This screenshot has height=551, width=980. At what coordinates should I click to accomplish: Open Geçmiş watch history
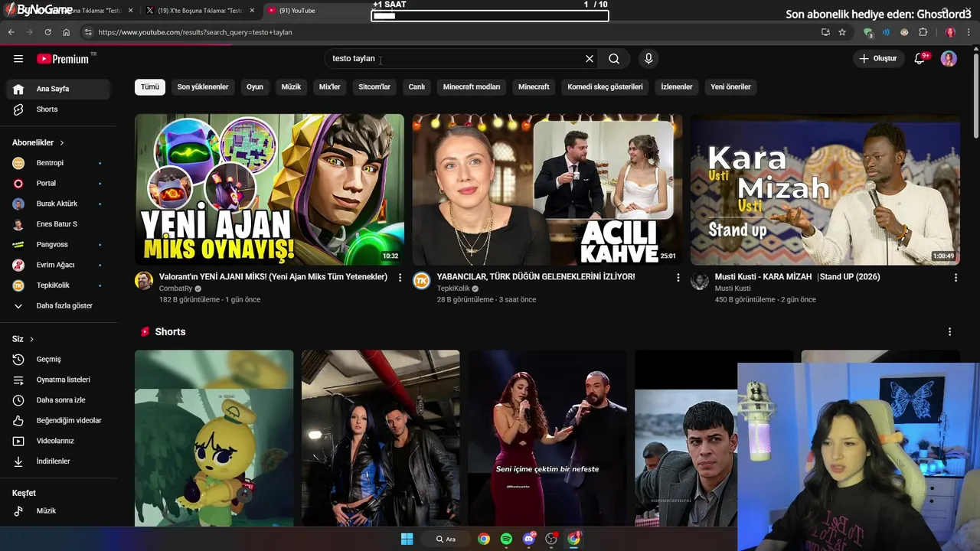point(58,359)
